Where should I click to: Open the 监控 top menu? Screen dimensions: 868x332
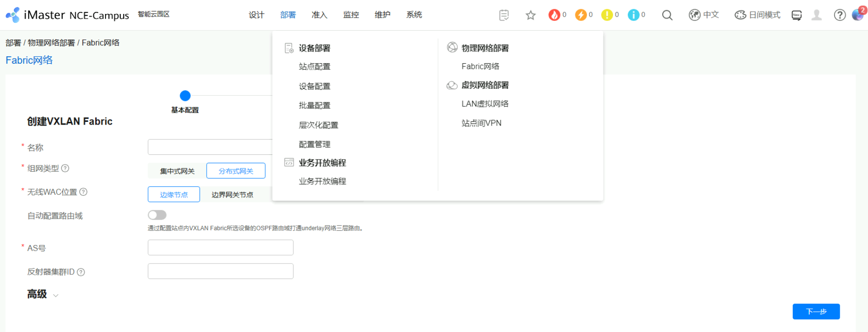tap(351, 15)
